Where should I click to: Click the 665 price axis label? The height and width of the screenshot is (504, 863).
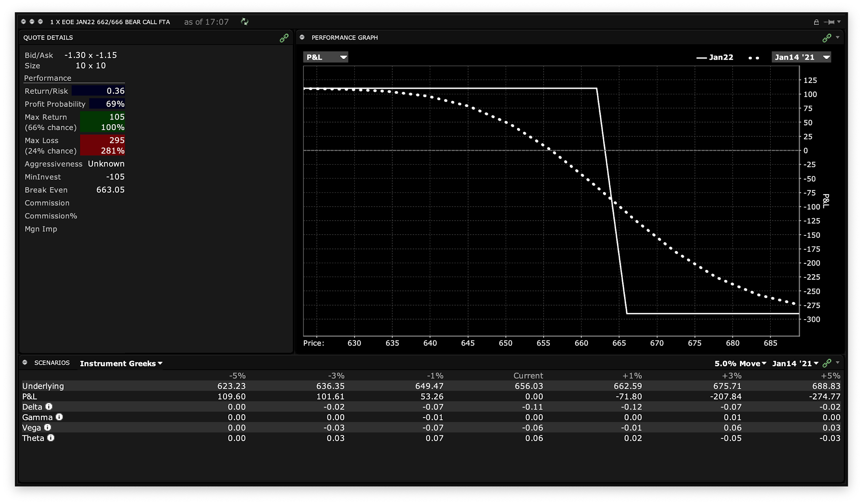pyautogui.click(x=619, y=343)
